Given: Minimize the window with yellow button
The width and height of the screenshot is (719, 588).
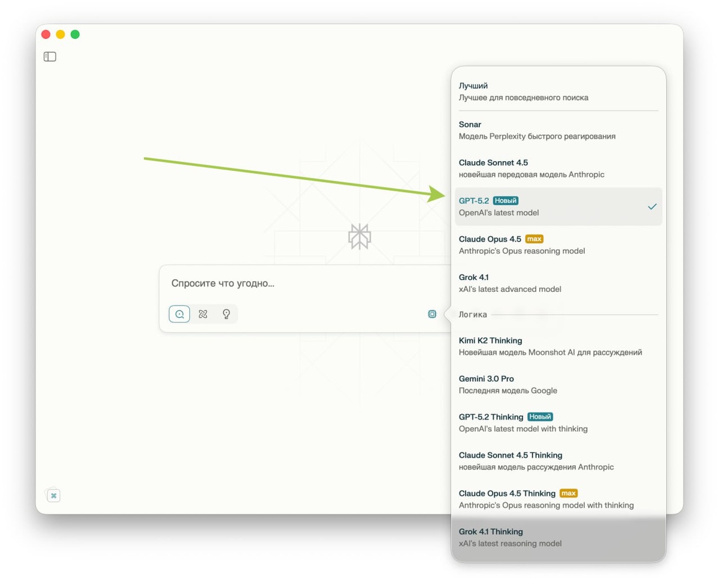Looking at the screenshot, I should pyautogui.click(x=61, y=34).
